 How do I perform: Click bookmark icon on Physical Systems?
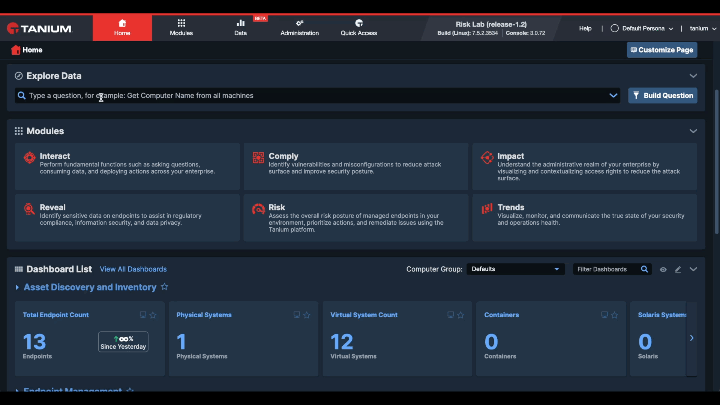click(297, 315)
